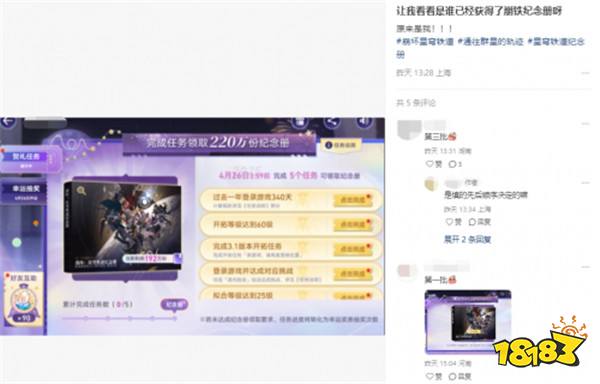This screenshot has height=384, width=600.
Task: Reply to the 第一批 comment
Action: (x=460, y=376)
